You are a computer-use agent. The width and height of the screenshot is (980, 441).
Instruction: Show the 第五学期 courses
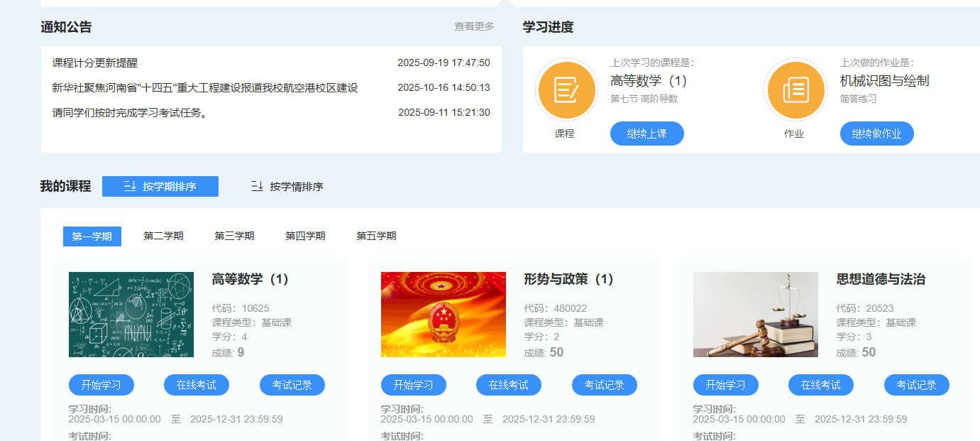376,236
